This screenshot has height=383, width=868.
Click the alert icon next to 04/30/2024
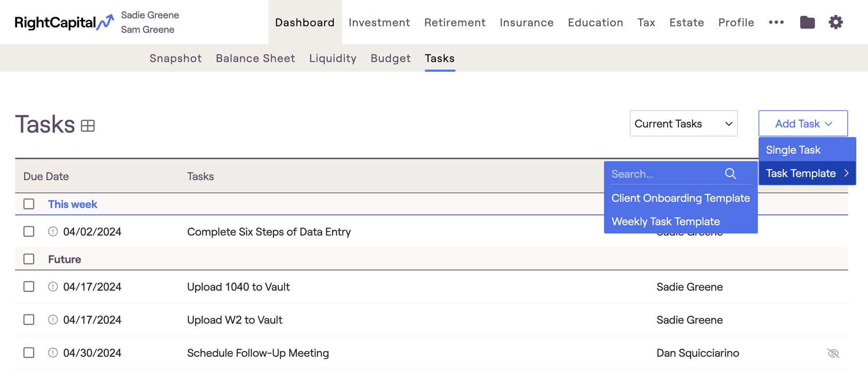53,353
